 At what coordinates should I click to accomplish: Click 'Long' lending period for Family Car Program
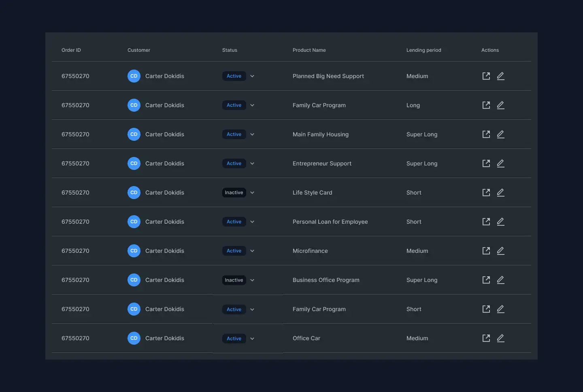(x=413, y=105)
